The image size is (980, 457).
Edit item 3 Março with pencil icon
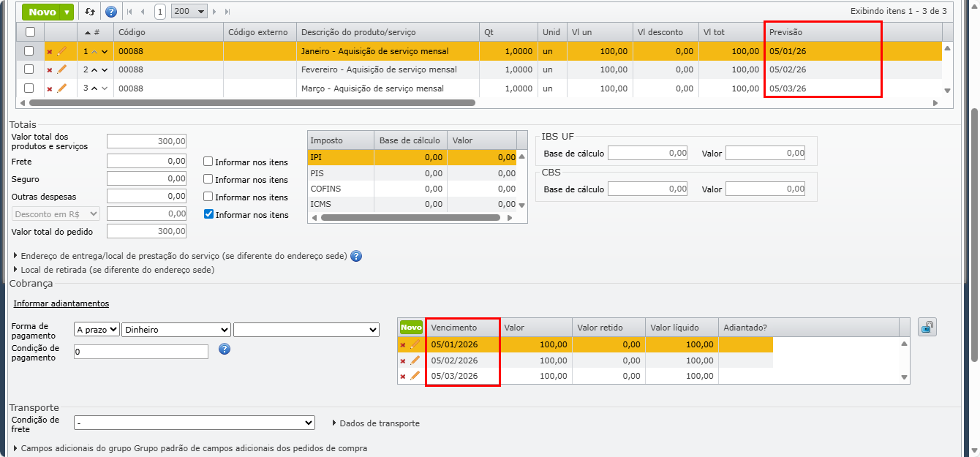[x=61, y=88]
